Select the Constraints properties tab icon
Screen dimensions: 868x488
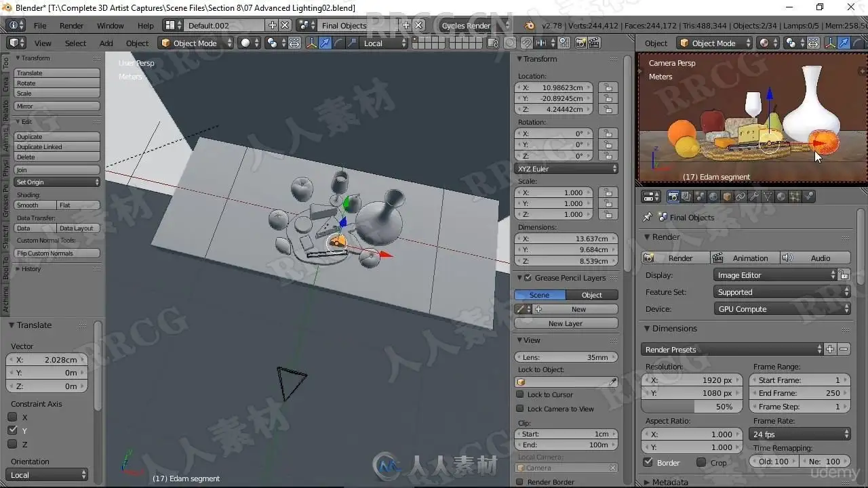click(x=741, y=197)
